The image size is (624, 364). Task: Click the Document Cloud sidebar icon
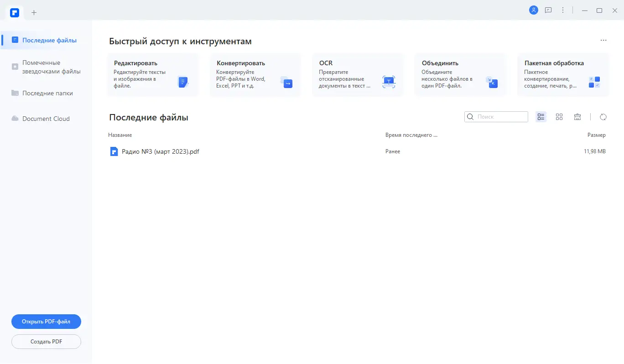tap(15, 119)
